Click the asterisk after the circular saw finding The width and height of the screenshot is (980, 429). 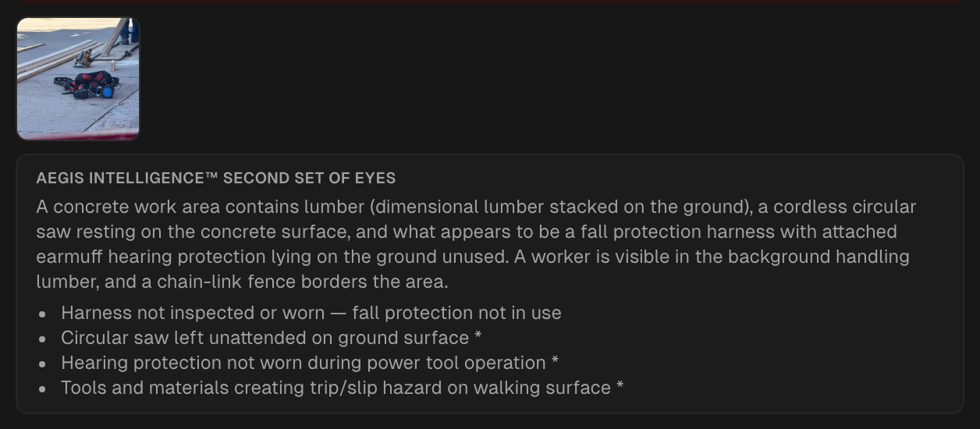(477, 336)
